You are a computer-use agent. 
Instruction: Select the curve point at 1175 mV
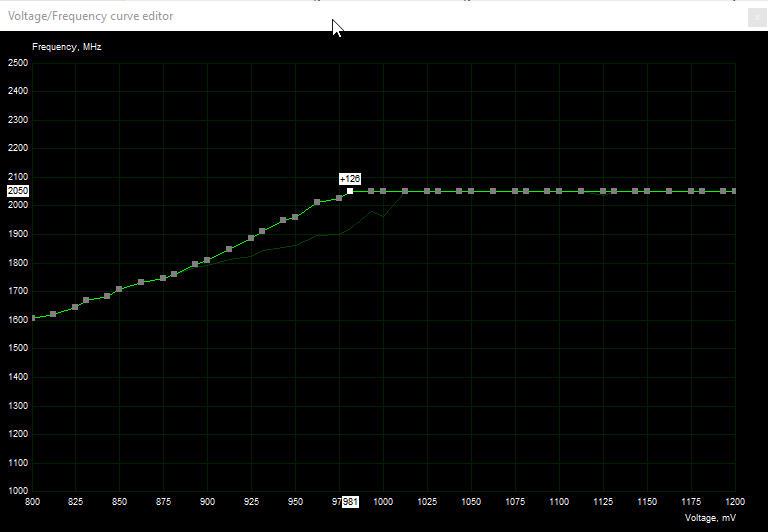point(691,191)
